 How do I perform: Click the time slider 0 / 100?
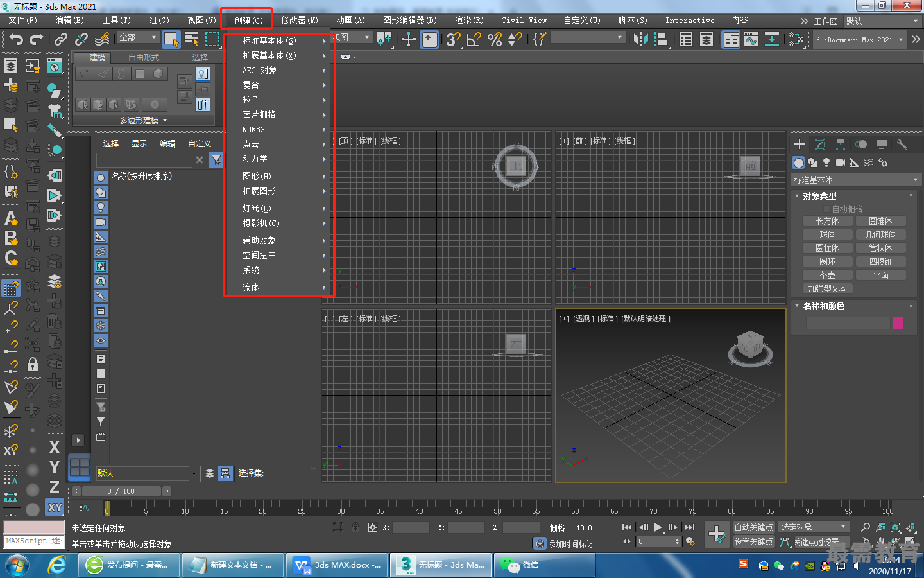[x=121, y=491]
